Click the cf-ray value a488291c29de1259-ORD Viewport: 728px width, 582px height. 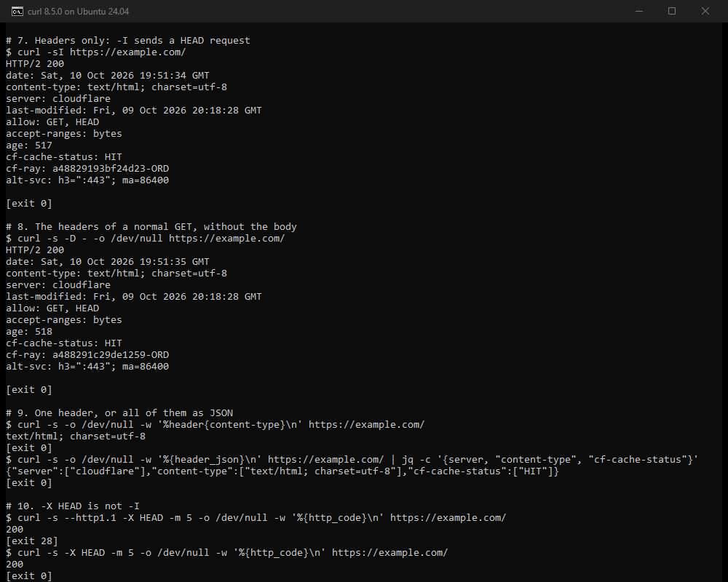pos(111,354)
